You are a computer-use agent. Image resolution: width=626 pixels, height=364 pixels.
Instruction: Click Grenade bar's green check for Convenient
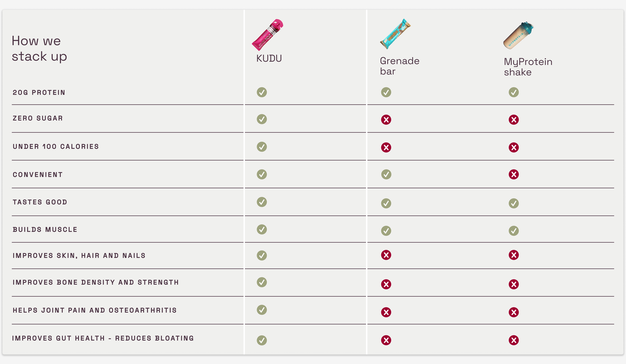pyautogui.click(x=386, y=174)
